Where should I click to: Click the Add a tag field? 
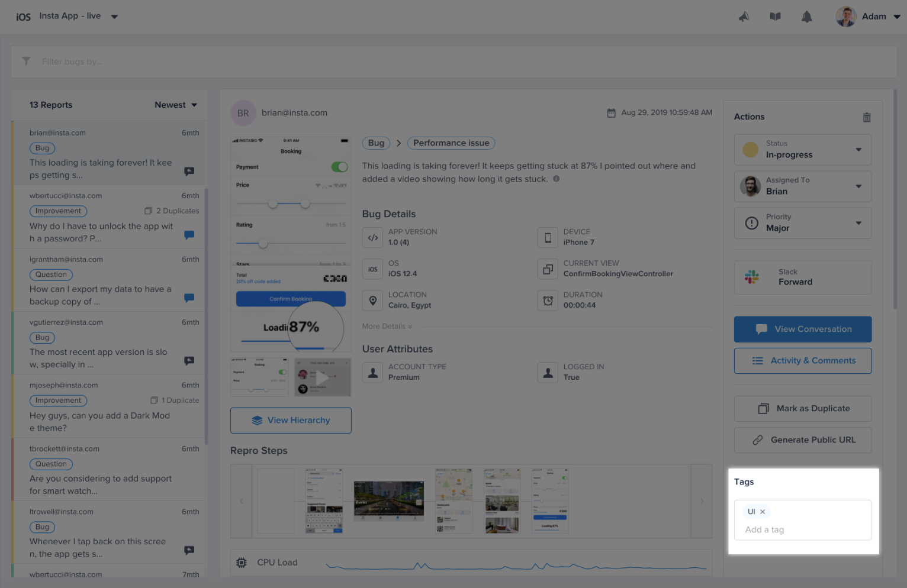click(802, 530)
